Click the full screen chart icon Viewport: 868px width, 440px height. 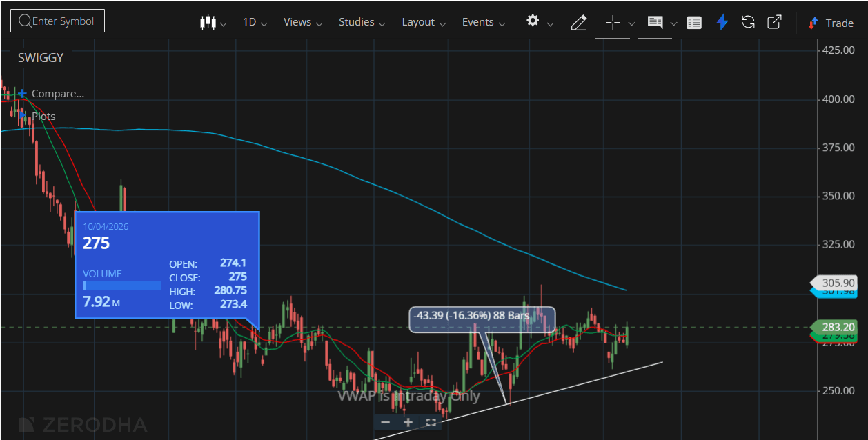tap(431, 422)
